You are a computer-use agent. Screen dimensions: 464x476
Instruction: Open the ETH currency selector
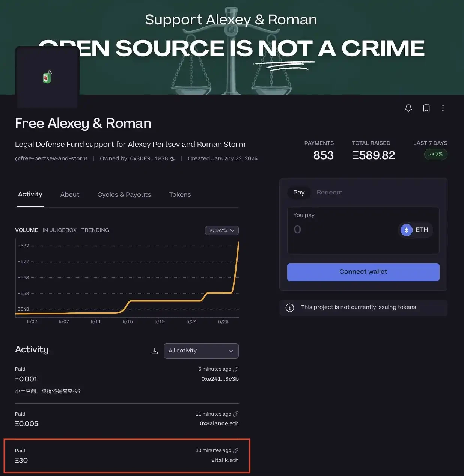coord(415,230)
